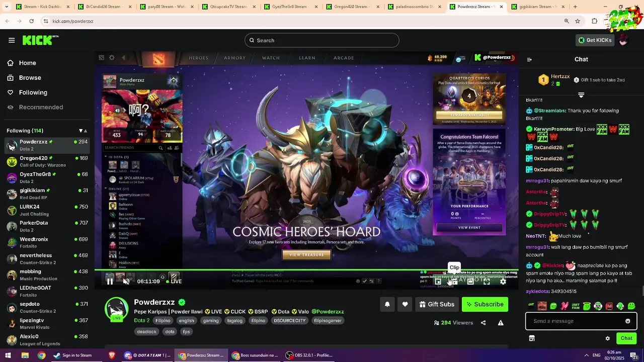Viewport: 644px width, 362px height.
Task: Open Oregon420 channel from Following list
Action: (x=47, y=161)
